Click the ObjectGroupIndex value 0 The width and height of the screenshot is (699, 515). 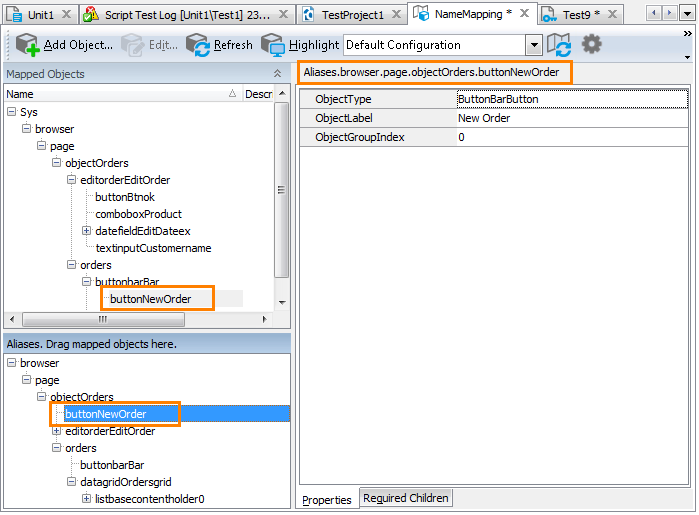(x=572, y=137)
